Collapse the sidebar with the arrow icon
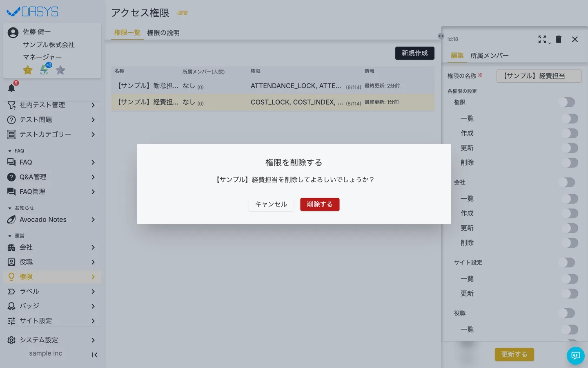The width and height of the screenshot is (588, 368). tap(94, 355)
